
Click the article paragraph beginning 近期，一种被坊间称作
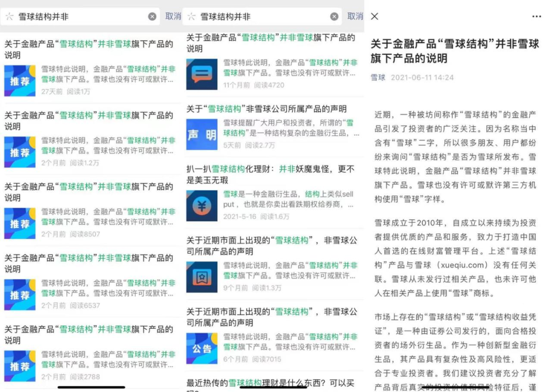point(455,156)
